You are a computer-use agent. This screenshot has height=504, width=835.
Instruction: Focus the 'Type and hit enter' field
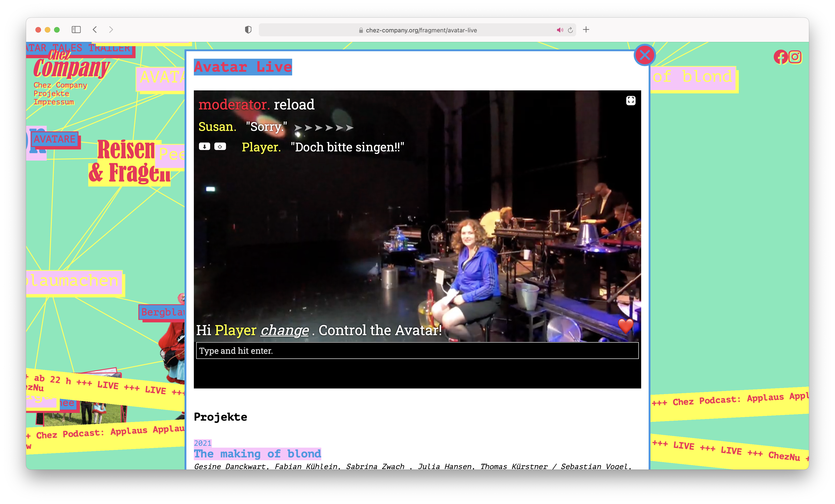point(417,351)
